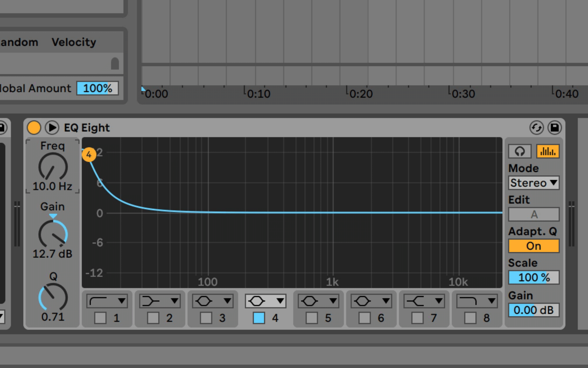Enable filter band 8 activator

pyautogui.click(x=470, y=318)
